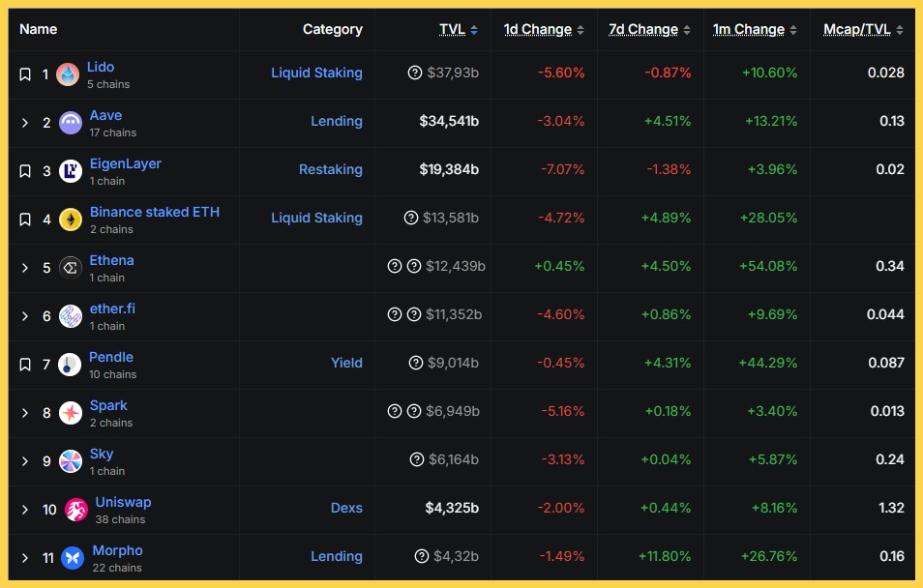This screenshot has width=923, height=588.
Task: Click the question mark icon beside Lido TVL
Action: pyautogui.click(x=415, y=73)
